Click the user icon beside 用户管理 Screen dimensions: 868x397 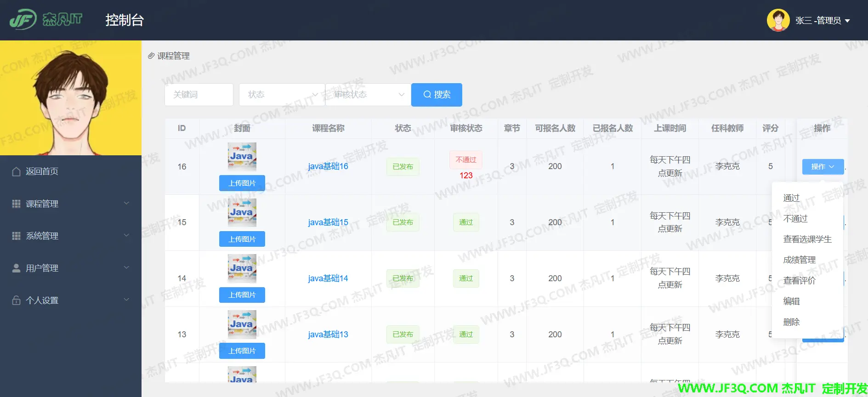[16, 268]
